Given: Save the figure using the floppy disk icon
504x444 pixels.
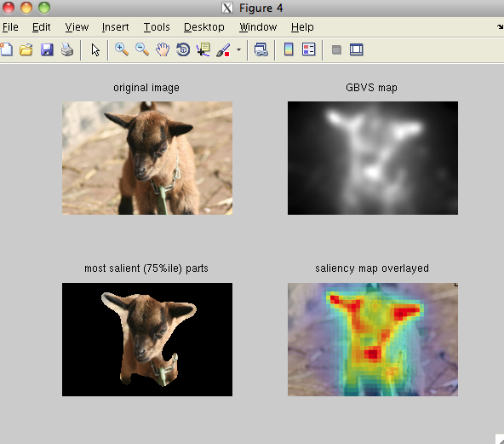Looking at the screenshot, I should tap(47, 50).
